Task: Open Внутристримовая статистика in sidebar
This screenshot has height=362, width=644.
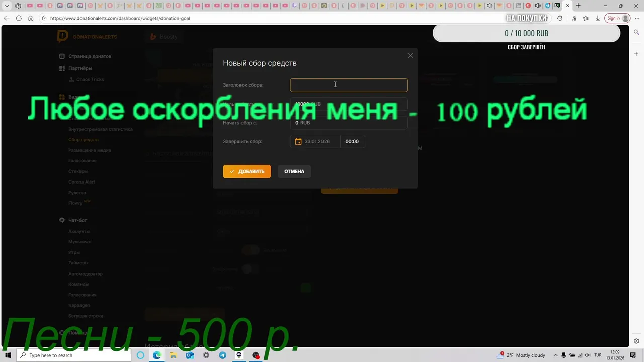Action: (x=101, y=129)
